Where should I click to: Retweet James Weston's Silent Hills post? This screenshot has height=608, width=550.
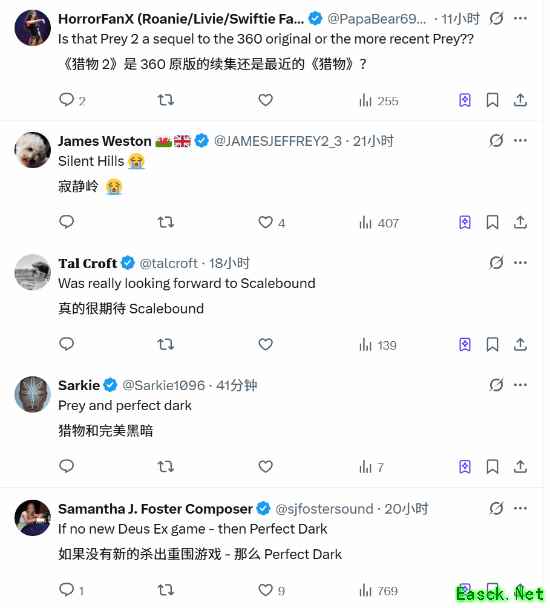(x=166, y=223)
